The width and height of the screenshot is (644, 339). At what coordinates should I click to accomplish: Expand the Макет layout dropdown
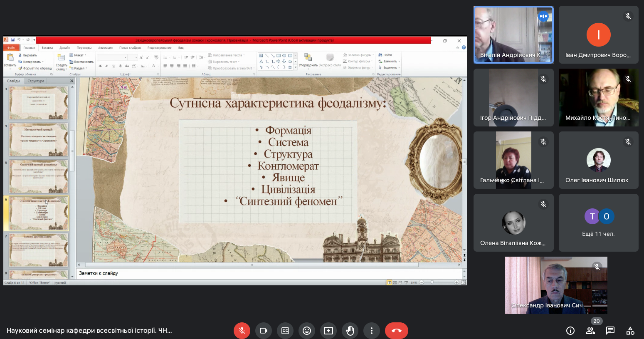(x=78, y=55)
